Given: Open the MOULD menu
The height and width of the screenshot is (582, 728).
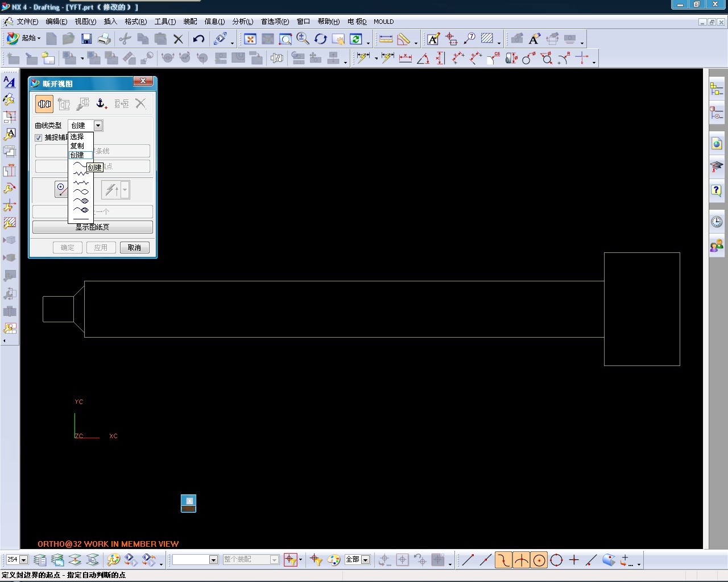Looking at the screenshot, I should (384, 22).
